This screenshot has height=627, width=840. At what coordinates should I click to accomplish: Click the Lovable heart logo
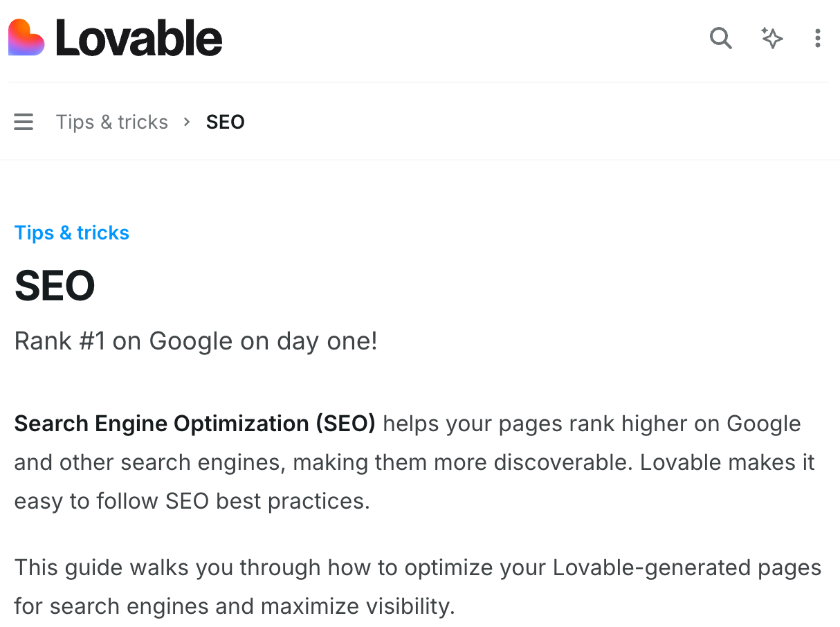(x=26, y=37)
